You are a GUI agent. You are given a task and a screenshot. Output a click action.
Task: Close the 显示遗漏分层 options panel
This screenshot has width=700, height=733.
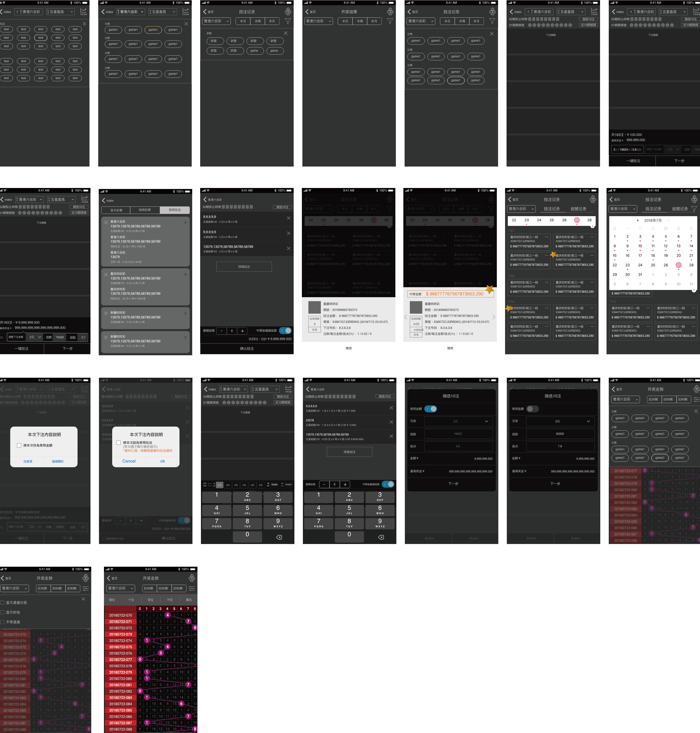(83, 599)
